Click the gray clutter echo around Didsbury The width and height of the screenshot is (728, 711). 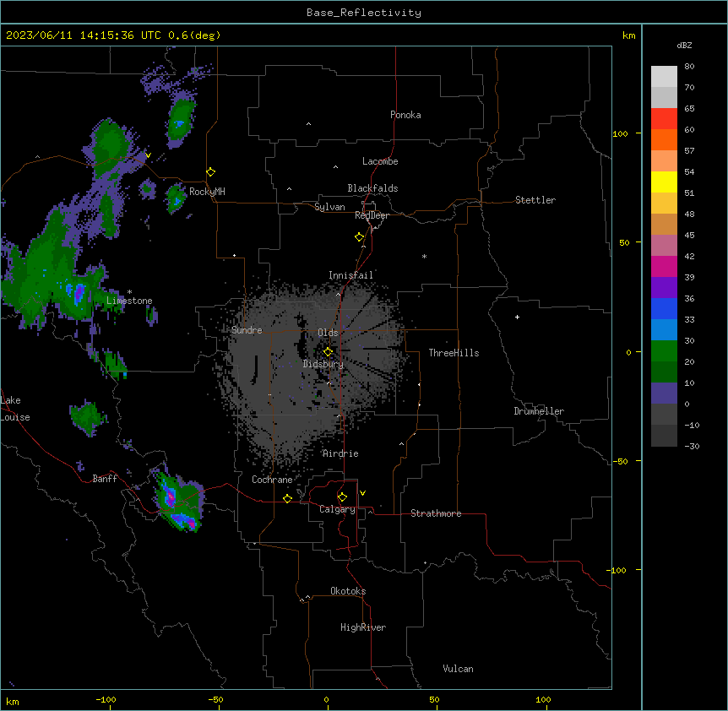tap(314, 372)
